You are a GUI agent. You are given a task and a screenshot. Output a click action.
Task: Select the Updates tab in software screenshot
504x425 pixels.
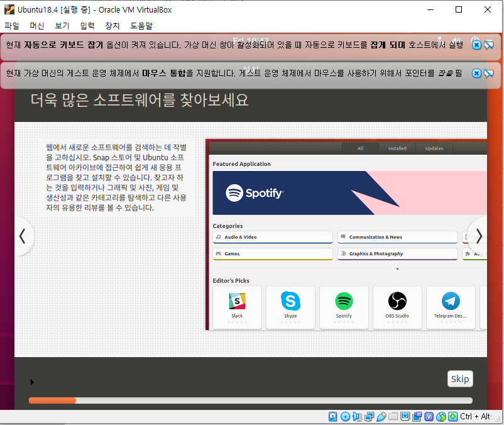click(434, 148)
